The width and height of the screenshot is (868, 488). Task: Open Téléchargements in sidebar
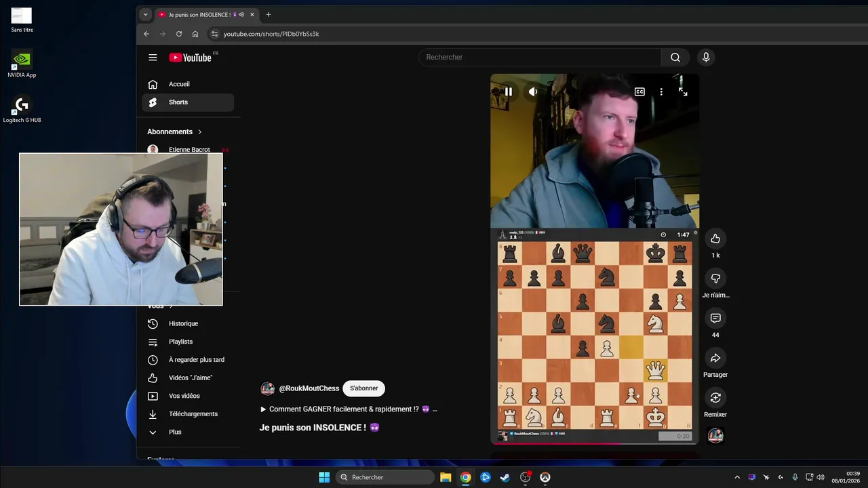[x=188, y=414]
